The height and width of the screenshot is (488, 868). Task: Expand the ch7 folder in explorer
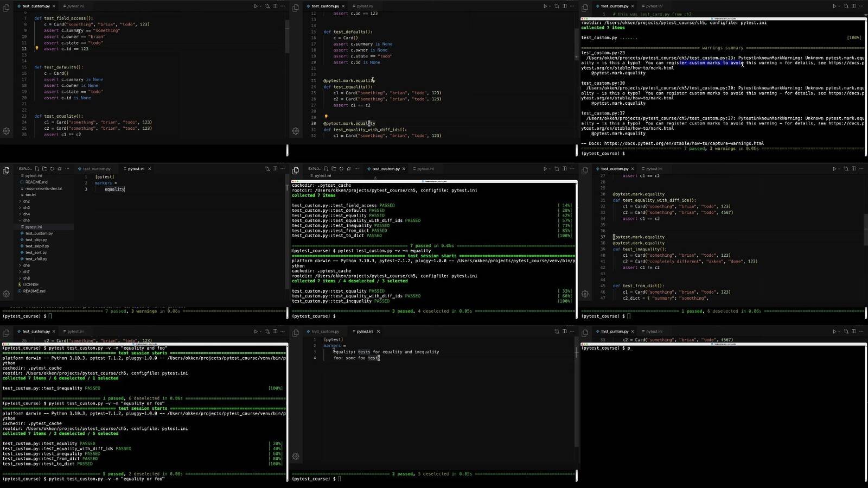point(26,272)
